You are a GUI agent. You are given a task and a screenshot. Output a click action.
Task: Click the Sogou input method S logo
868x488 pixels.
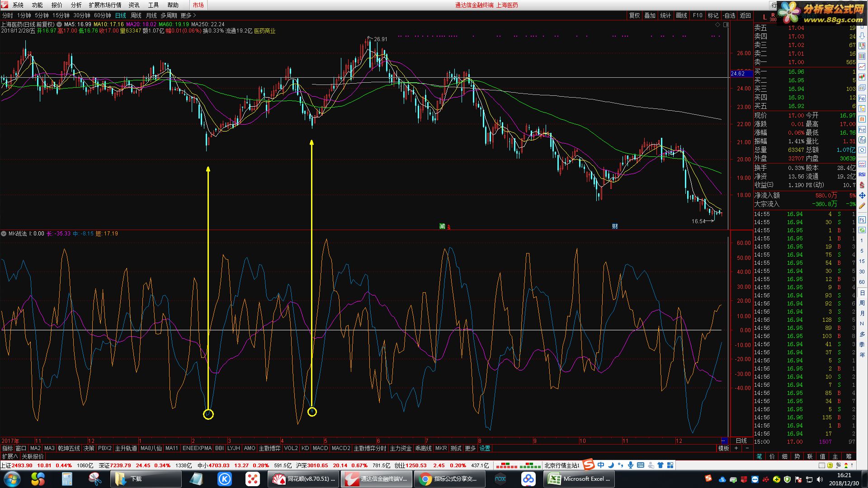tap(588, 465)
